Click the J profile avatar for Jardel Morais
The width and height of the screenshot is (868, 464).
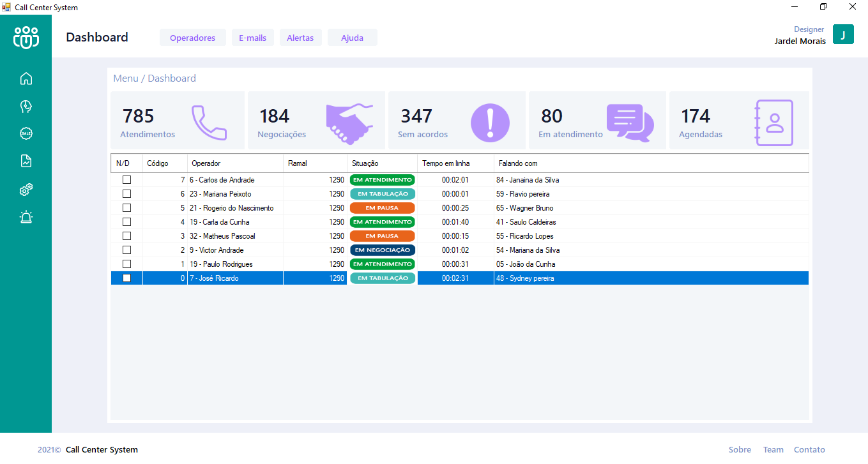tap(843, 34)
